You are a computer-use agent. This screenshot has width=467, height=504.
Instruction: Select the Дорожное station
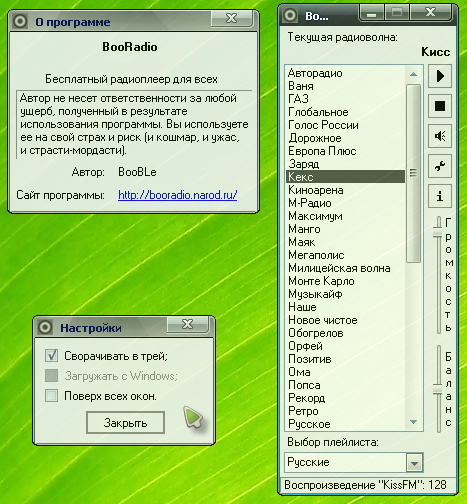tap(345, 138)
